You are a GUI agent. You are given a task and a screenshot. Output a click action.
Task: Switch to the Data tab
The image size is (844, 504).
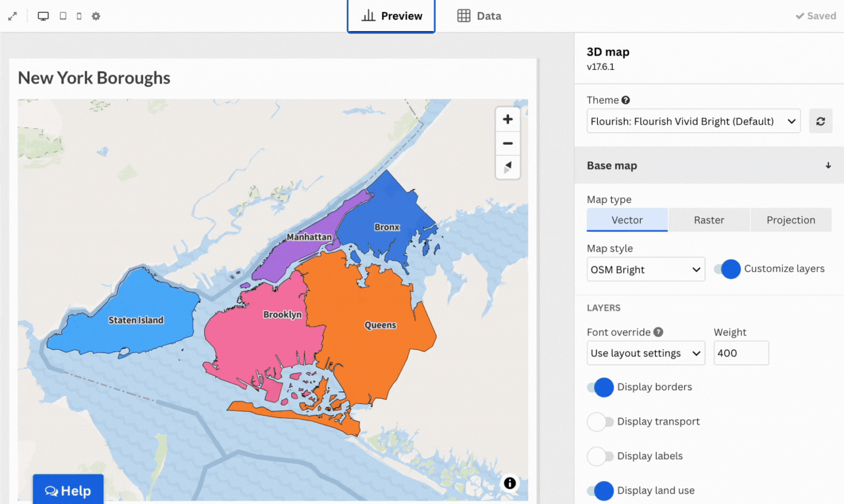point(479,16)
